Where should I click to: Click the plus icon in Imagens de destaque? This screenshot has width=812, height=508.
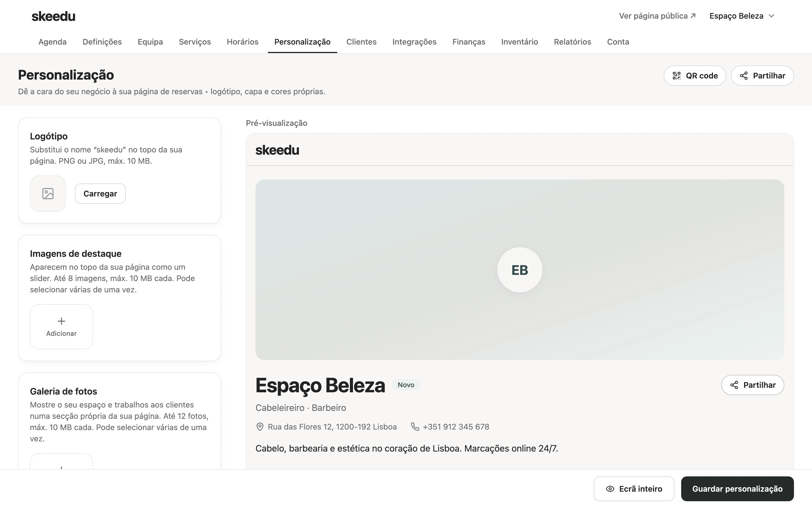coord(61,321)
